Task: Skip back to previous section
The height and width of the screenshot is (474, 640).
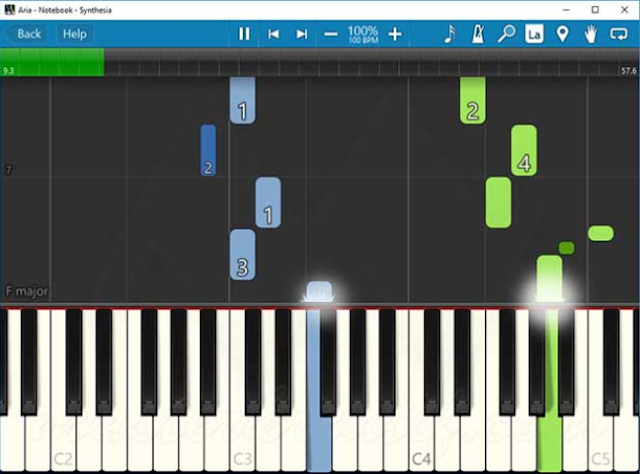Action: click(273, 34)
